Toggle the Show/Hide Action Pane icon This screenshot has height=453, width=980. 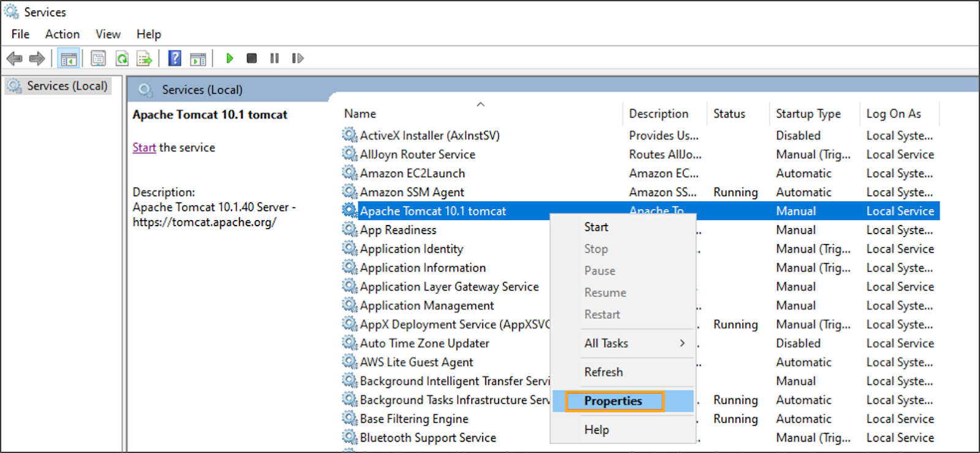click(x=198, y=59)
